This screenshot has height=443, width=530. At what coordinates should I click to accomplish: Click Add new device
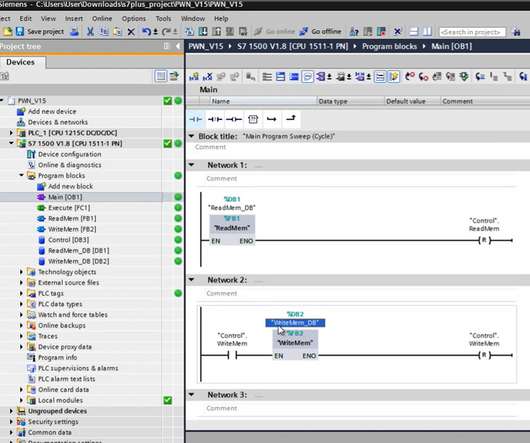[x=52, y=112]
